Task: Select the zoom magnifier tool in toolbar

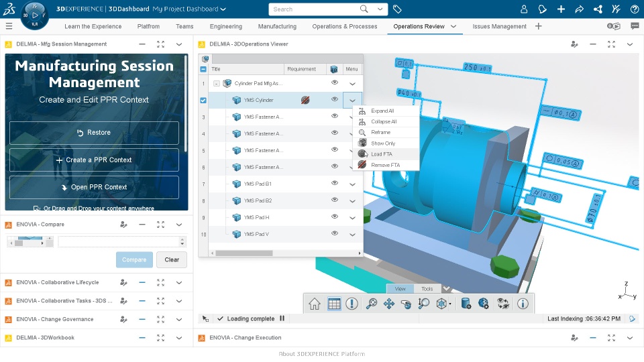Action: click(x=371, y=304)
